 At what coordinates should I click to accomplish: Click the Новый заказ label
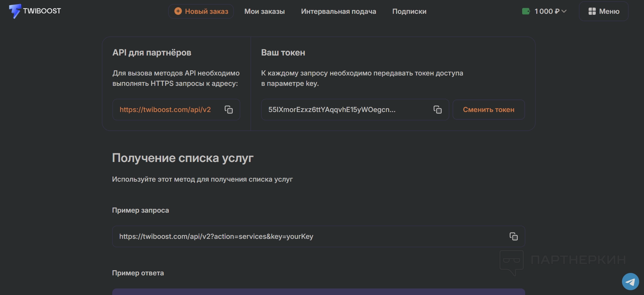[x=207, y=11]
